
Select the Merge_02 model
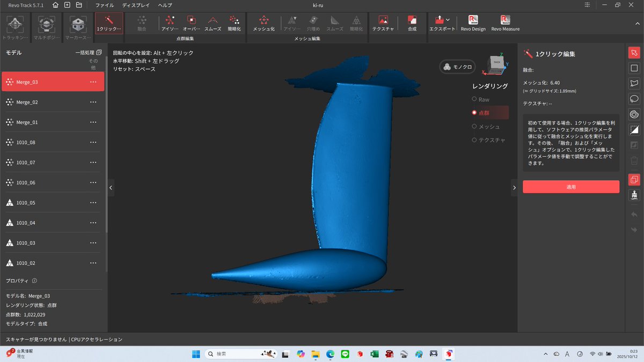point(53,102)
